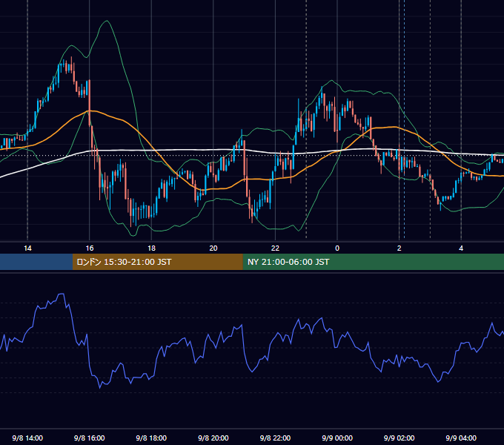Click the 9/8 16:00 date label
The width and height of the screenshot is (504, 445).
click(x=90, y=438)
